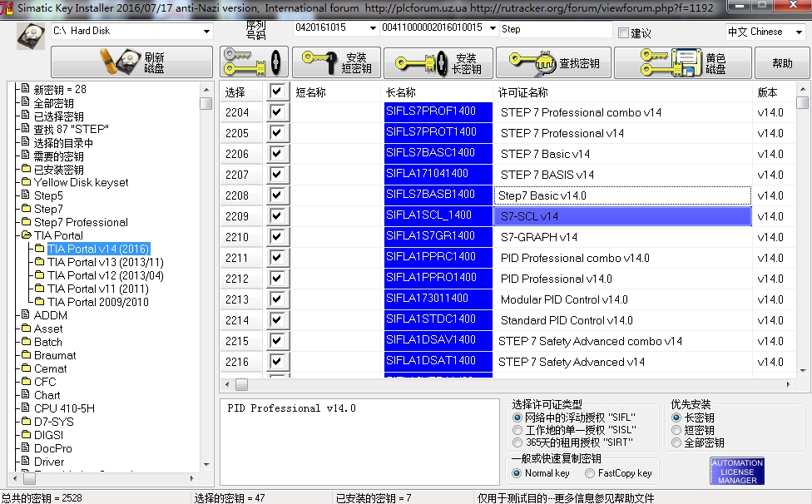Screen dimensions: 812x504
Task: Select the "SIFL" floating license radio
Action: pyautogui.click(x=517, y=418)
